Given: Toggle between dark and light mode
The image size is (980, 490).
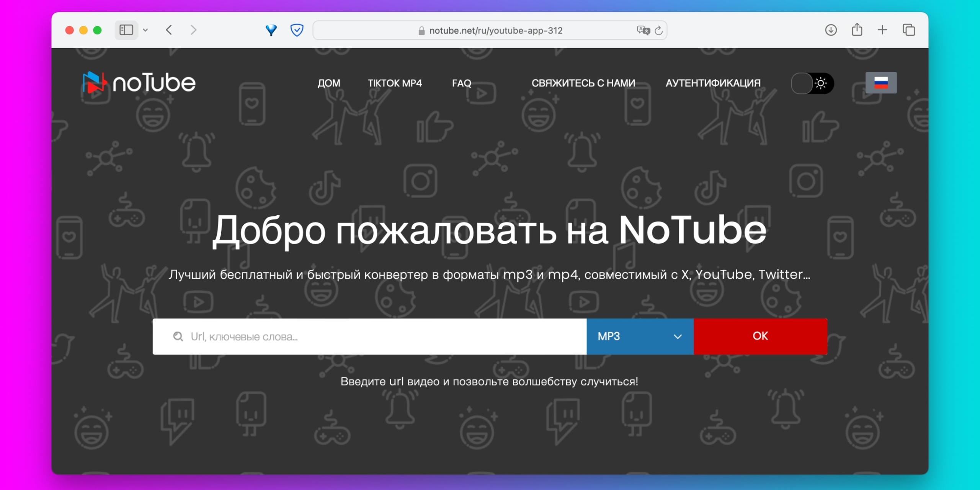Looking at the screenshot, I should pyautogui.click(x=812, y=83).
